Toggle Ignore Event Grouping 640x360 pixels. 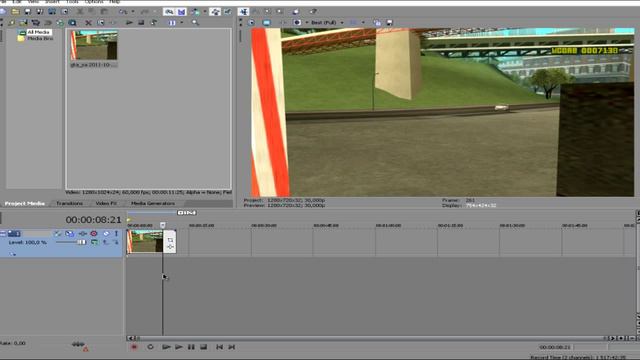[x=227, y=11]
